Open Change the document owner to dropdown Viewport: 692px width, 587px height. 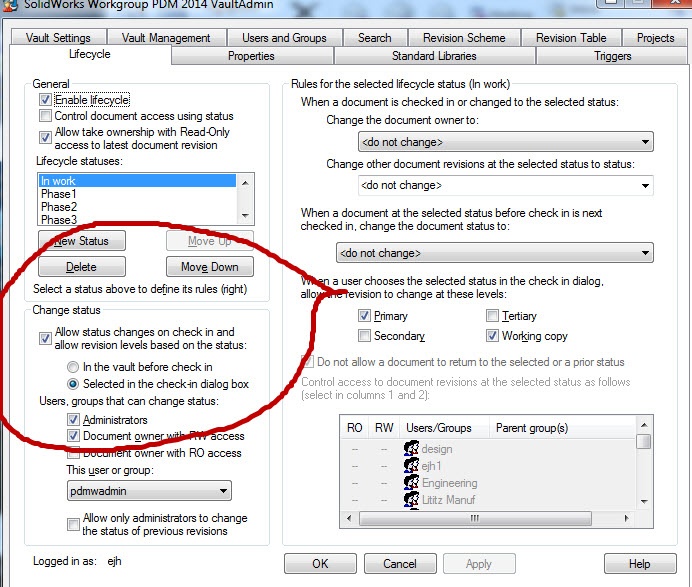[506, 142]
